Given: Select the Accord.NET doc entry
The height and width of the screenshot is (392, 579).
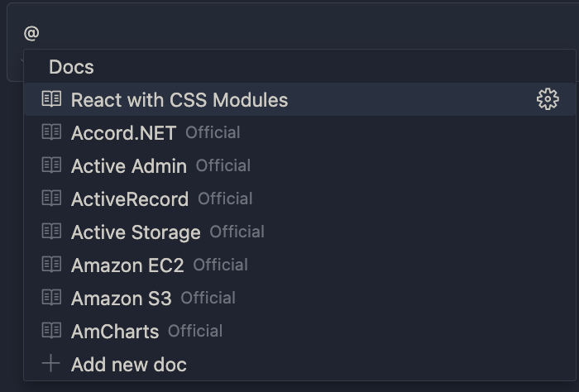Looking at the screenshot, I should [x=299, y=132].
